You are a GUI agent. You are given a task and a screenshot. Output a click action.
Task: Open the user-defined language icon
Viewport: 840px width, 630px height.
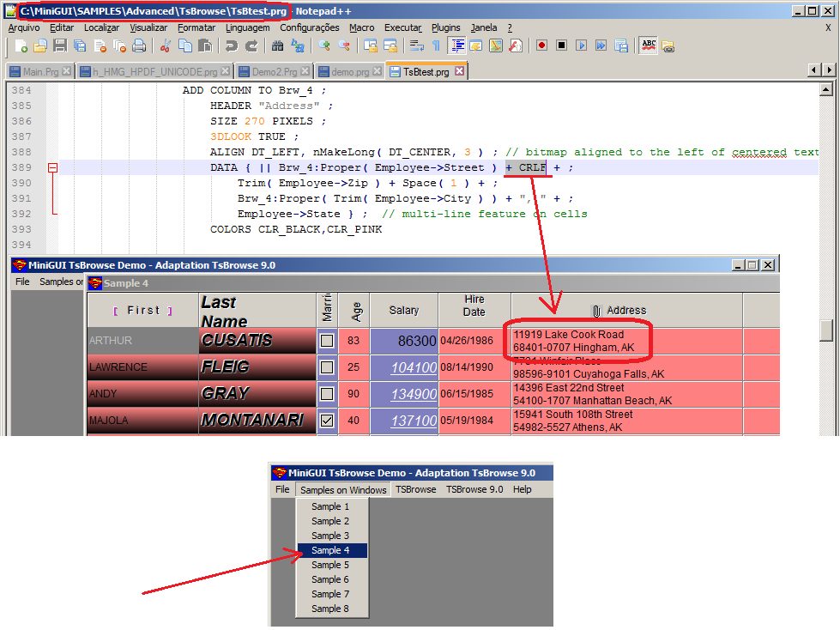pos(475,46)
